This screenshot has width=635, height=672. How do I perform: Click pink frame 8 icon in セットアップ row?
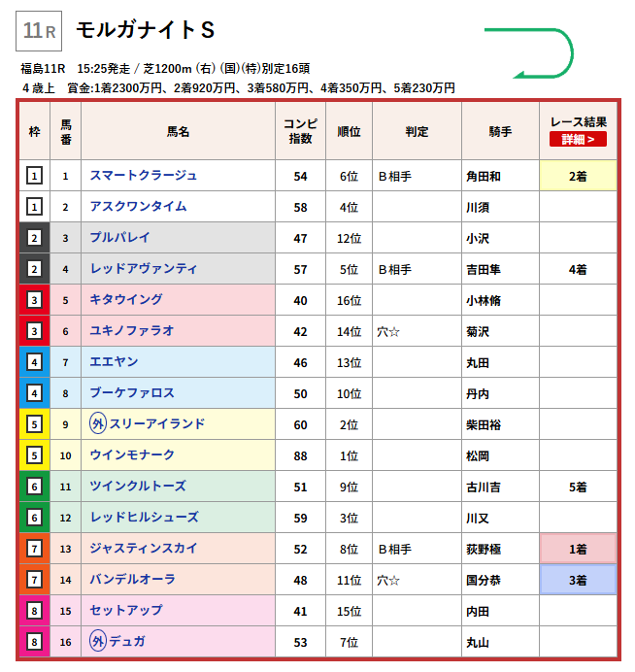coord(34,611)
